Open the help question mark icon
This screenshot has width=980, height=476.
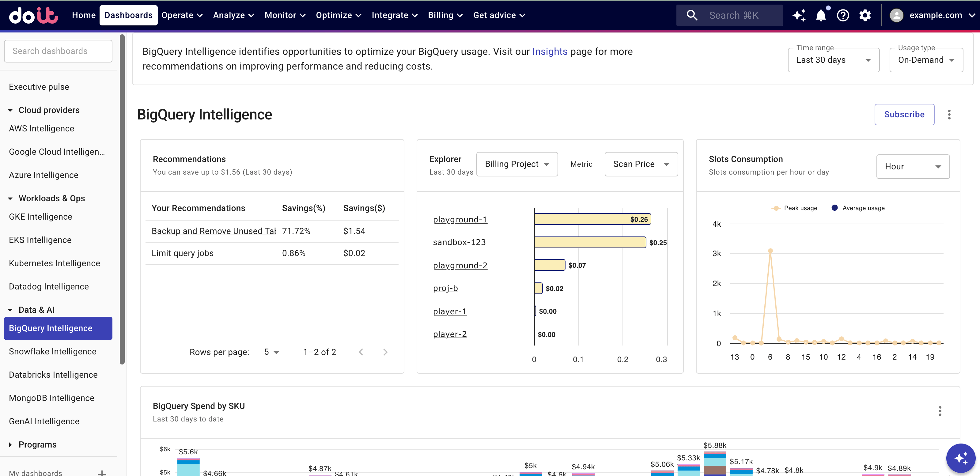point(843,15)
